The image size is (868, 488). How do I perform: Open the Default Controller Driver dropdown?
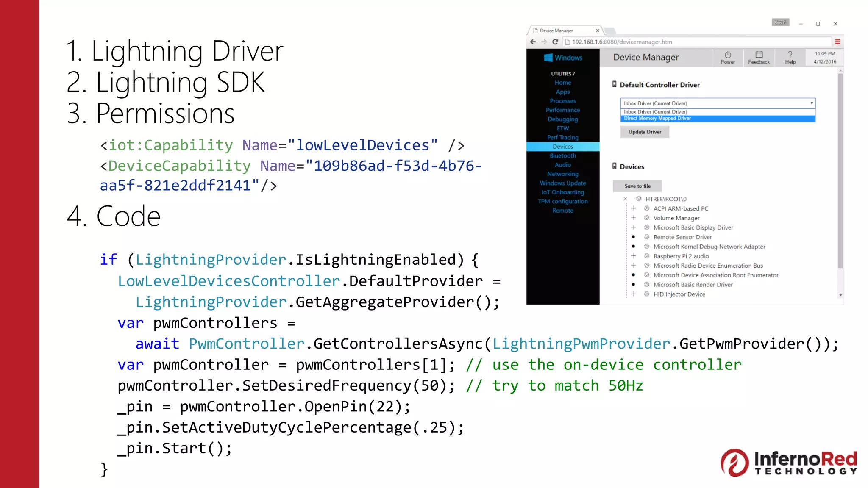coord(718,103)
